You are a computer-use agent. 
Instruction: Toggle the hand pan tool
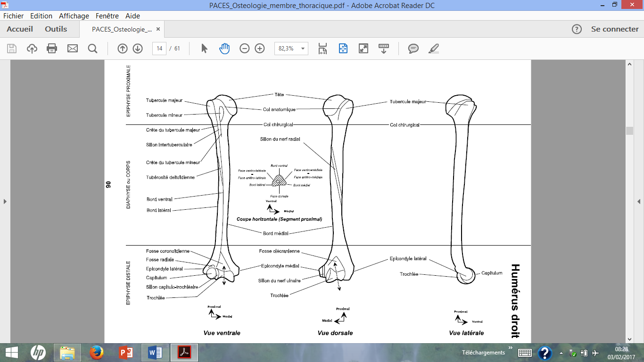(224, 49)
